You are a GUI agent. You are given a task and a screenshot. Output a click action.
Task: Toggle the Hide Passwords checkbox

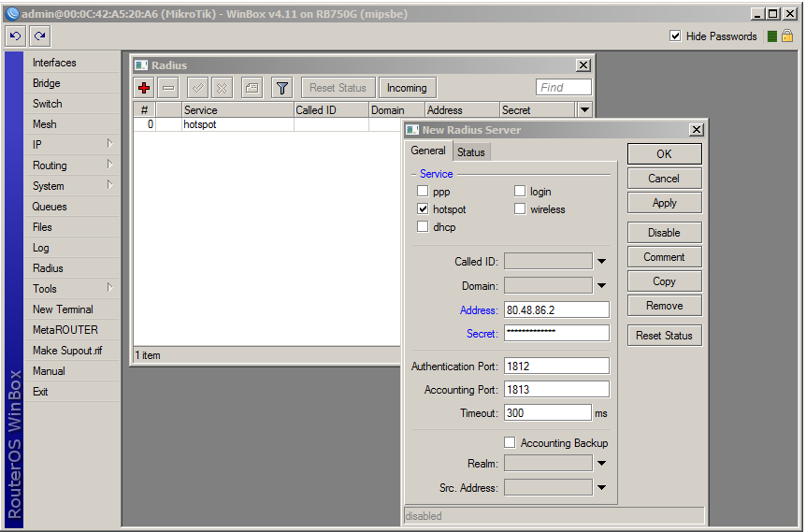(675, 36)
